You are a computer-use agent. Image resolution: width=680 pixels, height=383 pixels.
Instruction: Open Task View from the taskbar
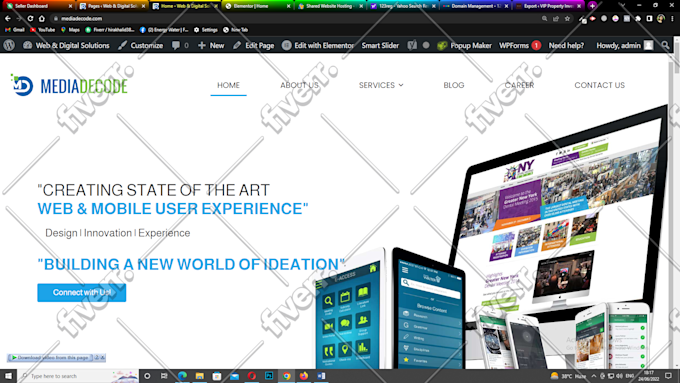click(164, 376)
